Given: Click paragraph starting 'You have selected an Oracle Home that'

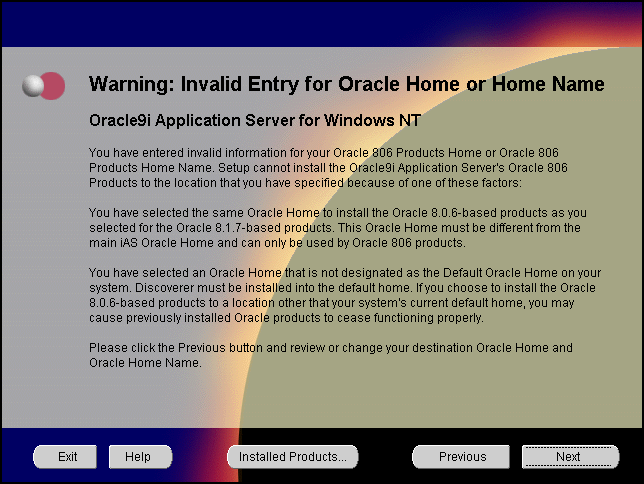Looking at the screenshot, I should (345, 295).
